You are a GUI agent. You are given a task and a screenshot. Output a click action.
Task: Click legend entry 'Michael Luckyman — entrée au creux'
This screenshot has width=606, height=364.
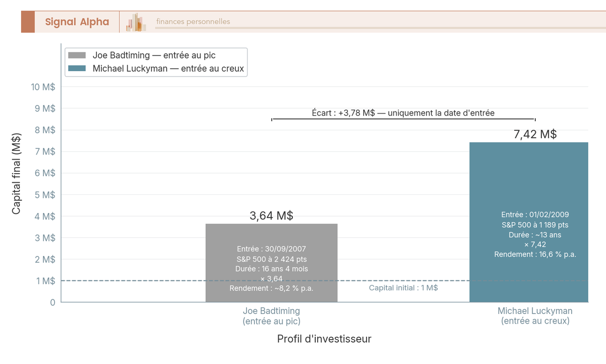click(168, 69)
